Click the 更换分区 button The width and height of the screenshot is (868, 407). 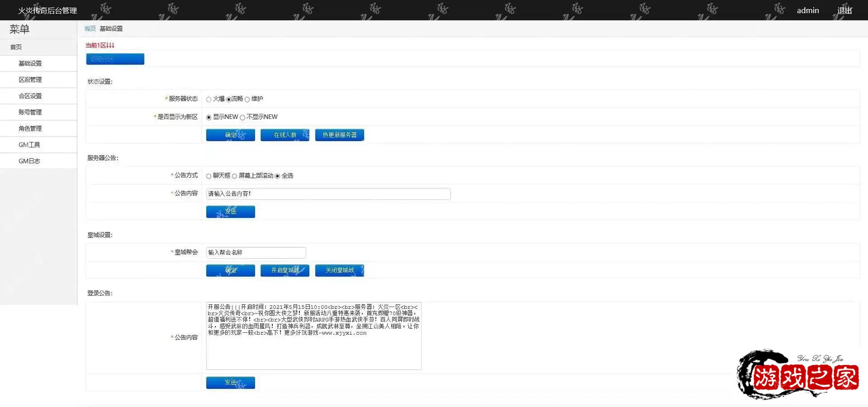coord(115,59)
